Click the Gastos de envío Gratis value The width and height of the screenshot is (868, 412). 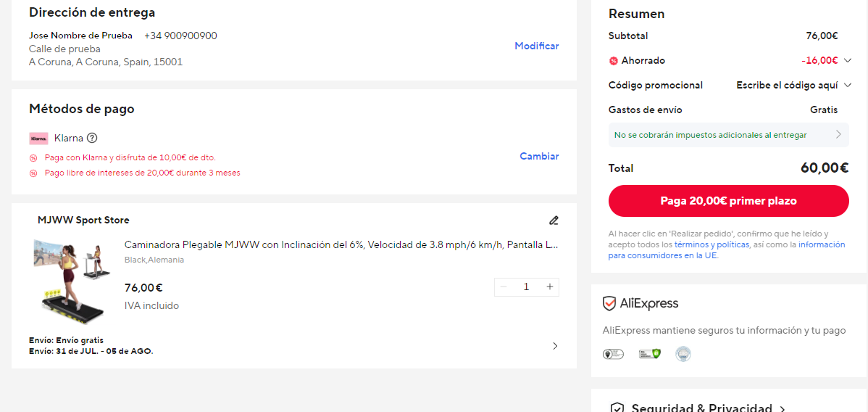(824, 110)
